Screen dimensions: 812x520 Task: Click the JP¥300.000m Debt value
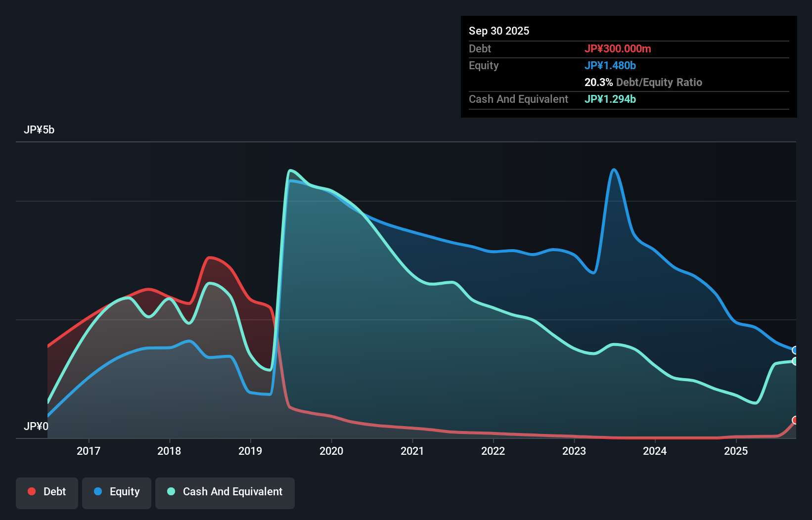(x=618, y=48)
